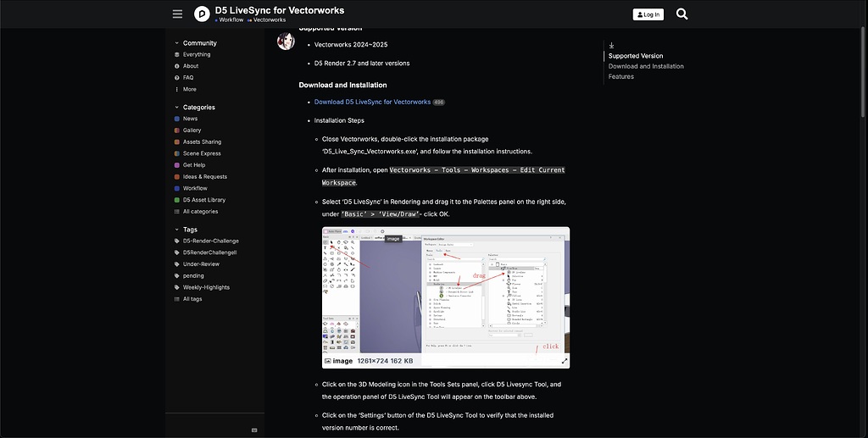
Task: Jump to Download and Installation section
Action: pos(645,66)
